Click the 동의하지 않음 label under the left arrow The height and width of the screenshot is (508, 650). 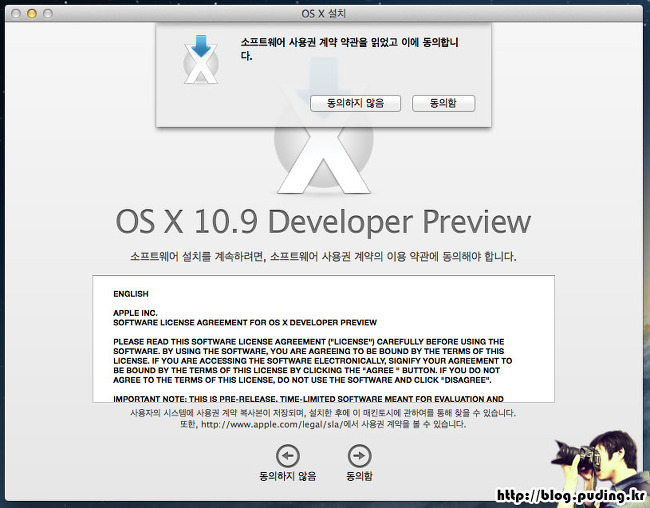tap(288, 476)
